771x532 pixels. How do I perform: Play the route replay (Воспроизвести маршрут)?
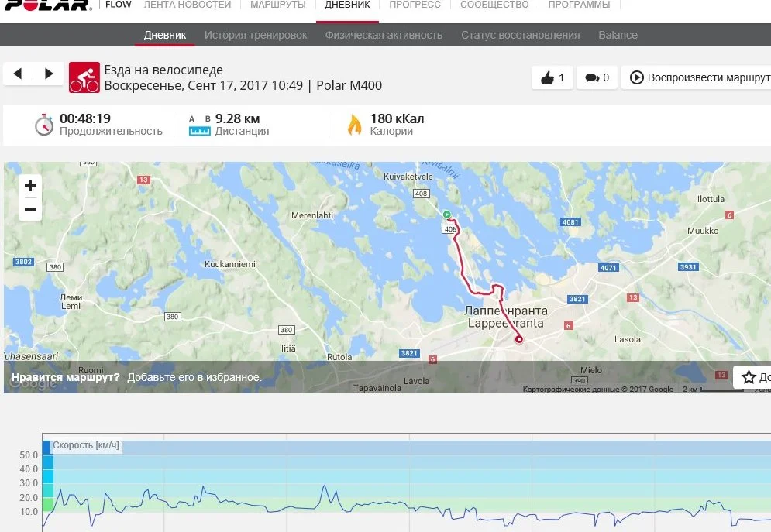pyautogui.click(x=698, y=77)
